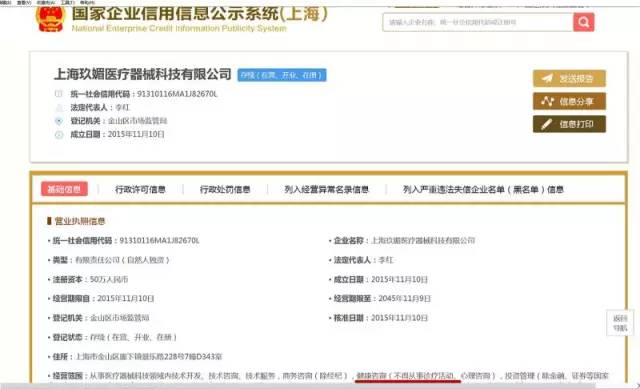Click the 注册资本 value 50万人民币
The image size is (640, 389).
pyautogui.click(x=109, y=280)
